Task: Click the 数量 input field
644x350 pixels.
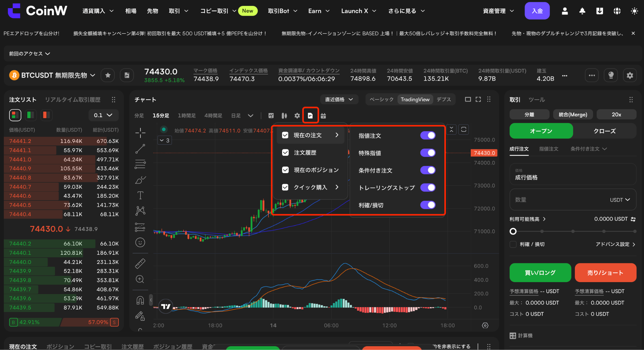Action: point(573,200)
